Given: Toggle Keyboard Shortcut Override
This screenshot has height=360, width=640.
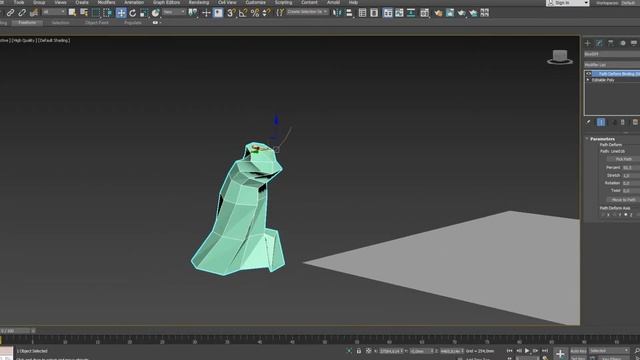Looking at the screenshot, I should point(218,13).
